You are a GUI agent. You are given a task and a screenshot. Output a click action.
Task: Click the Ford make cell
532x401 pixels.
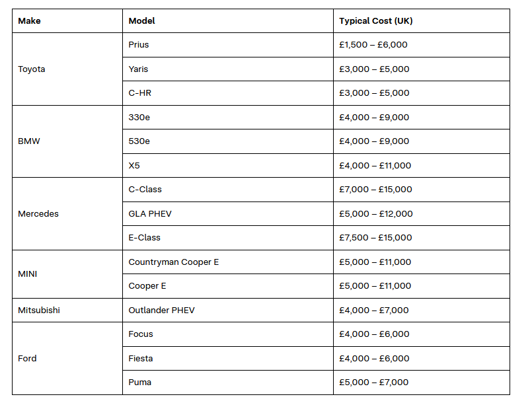pyautogui.click(x=27, y=358)
